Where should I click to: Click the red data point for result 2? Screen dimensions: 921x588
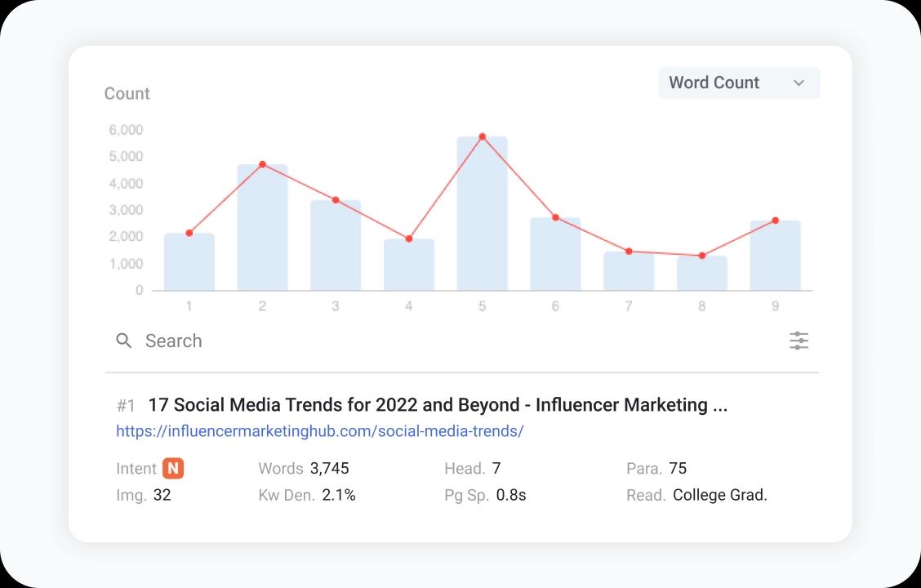pyautogui.click(x=262, y=164)
